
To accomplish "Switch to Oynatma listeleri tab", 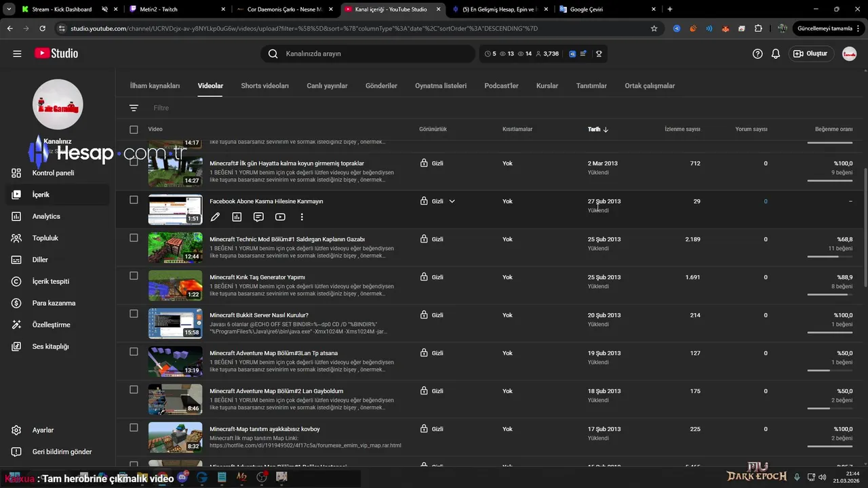I will [441, 86].
